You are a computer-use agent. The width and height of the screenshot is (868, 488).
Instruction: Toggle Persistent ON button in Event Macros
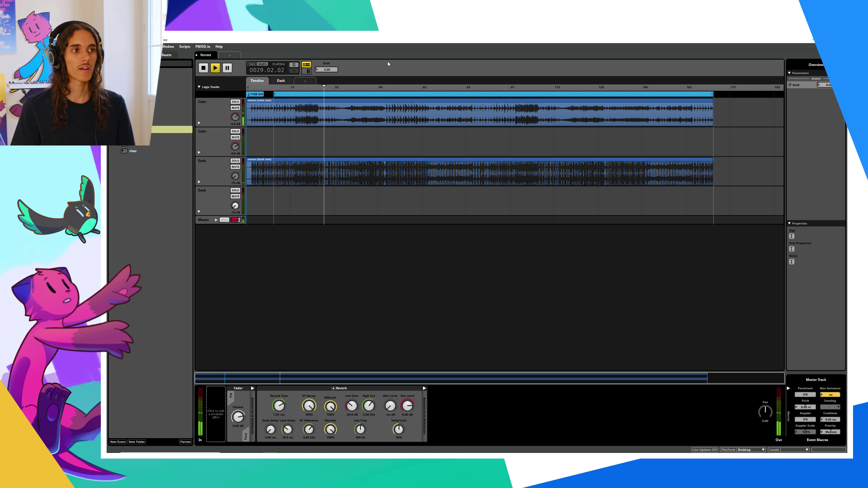tap(805, 394)
